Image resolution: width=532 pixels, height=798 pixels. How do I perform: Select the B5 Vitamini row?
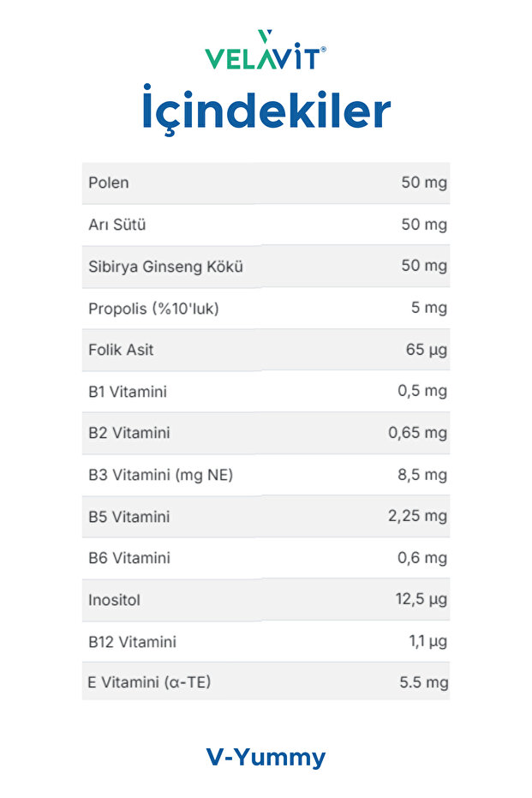coord(129,517)
